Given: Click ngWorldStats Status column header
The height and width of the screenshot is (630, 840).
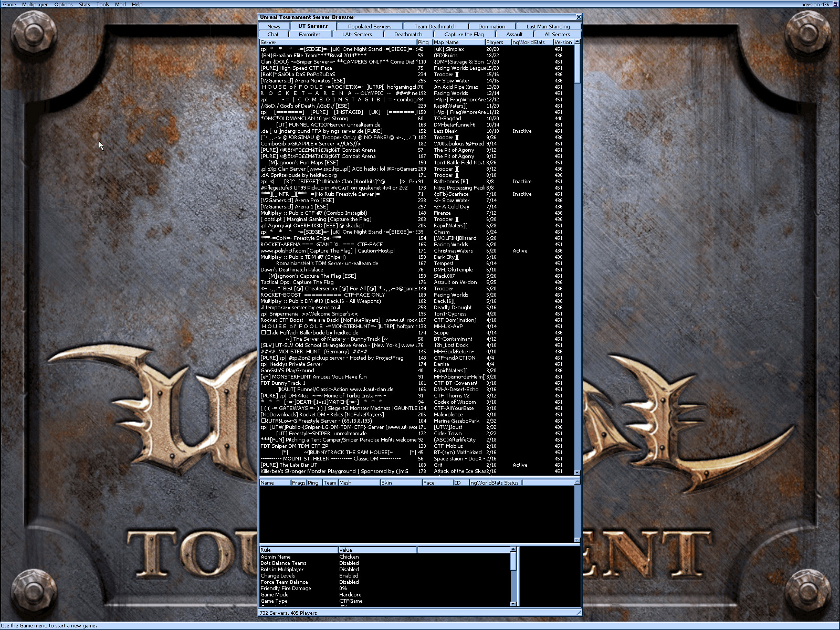Looking at the screenshot, I should pyautogui.click(x=496, y=482).
